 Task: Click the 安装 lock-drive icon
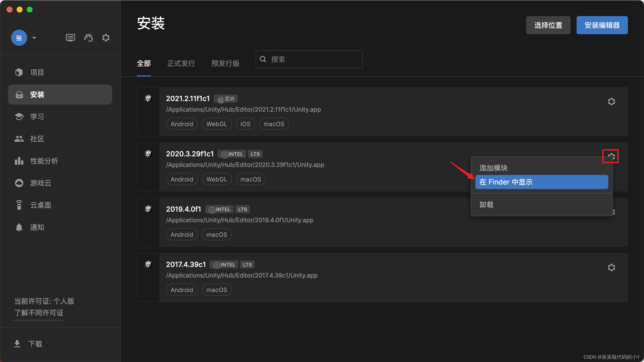point(19,95)
